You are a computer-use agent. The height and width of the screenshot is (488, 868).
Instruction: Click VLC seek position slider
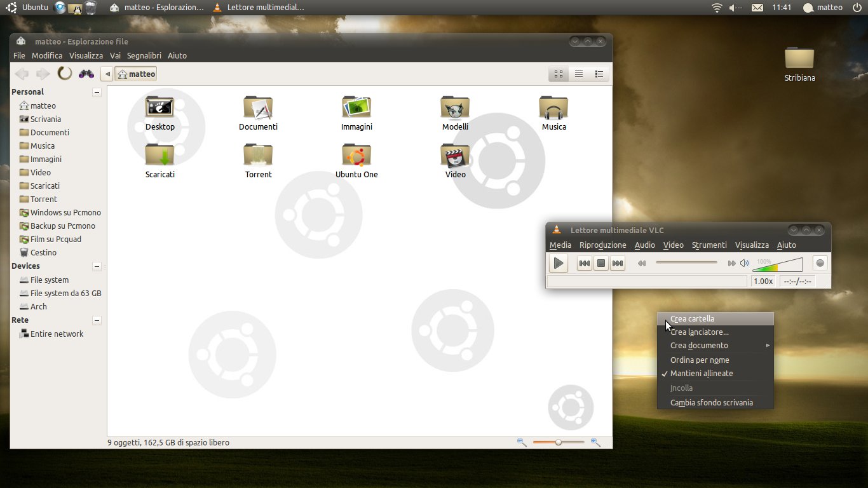coord(686,263)
